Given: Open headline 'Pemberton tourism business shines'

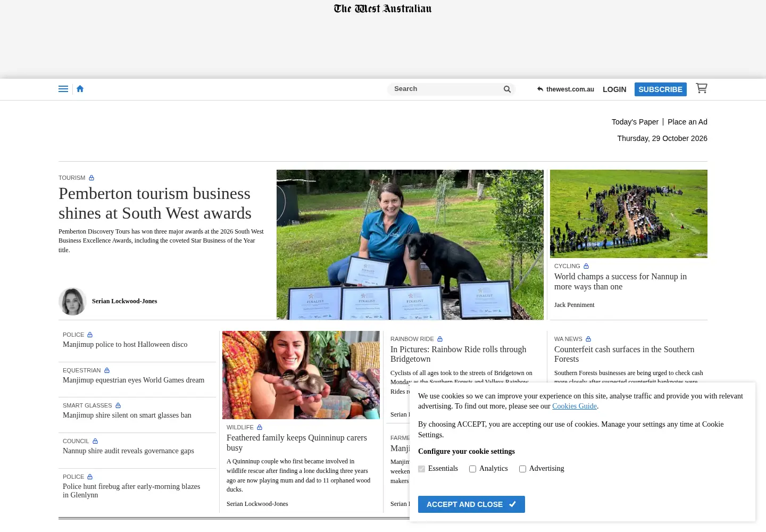Looking at the screenshot, I should pos(155,203).
